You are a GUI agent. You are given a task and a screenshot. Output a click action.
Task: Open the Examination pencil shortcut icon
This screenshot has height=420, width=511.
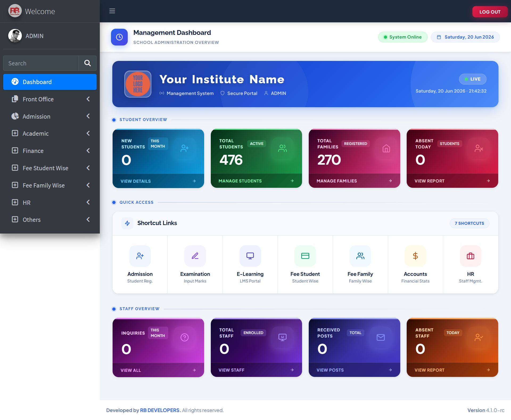pyautogui.click(x=195, y=256)
